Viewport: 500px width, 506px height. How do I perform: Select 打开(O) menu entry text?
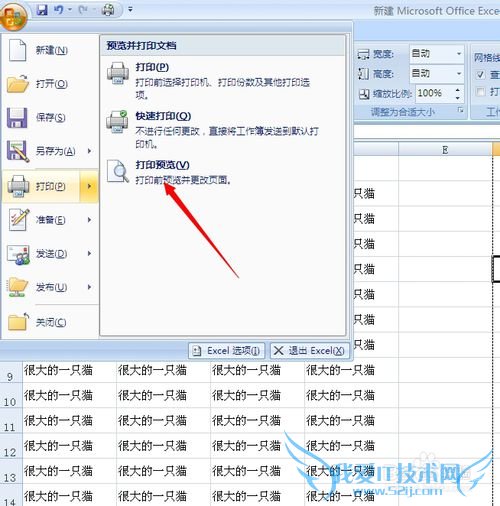(52, 84)
